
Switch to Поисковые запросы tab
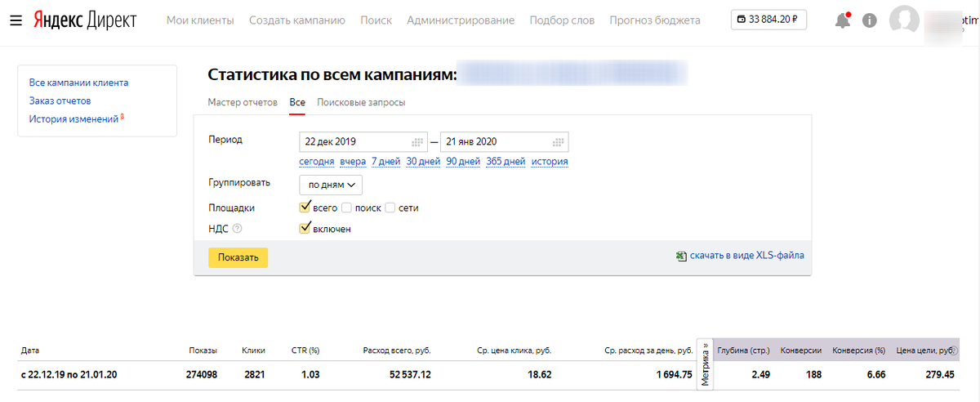tap(361, 103)
